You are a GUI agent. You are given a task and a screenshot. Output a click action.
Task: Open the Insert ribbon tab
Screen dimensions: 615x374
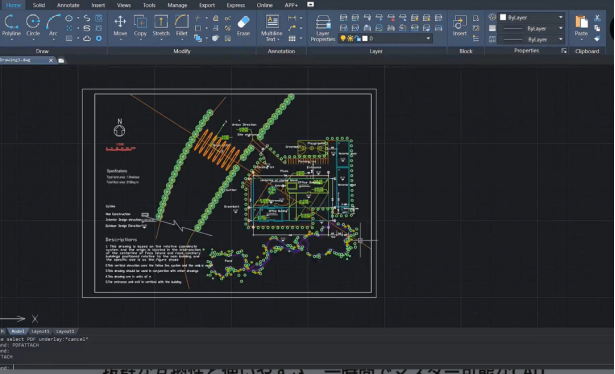tap(98, 5)
